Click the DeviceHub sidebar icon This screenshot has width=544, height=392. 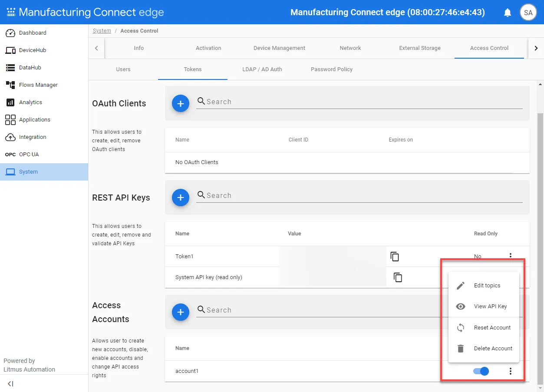click(10, 50)
